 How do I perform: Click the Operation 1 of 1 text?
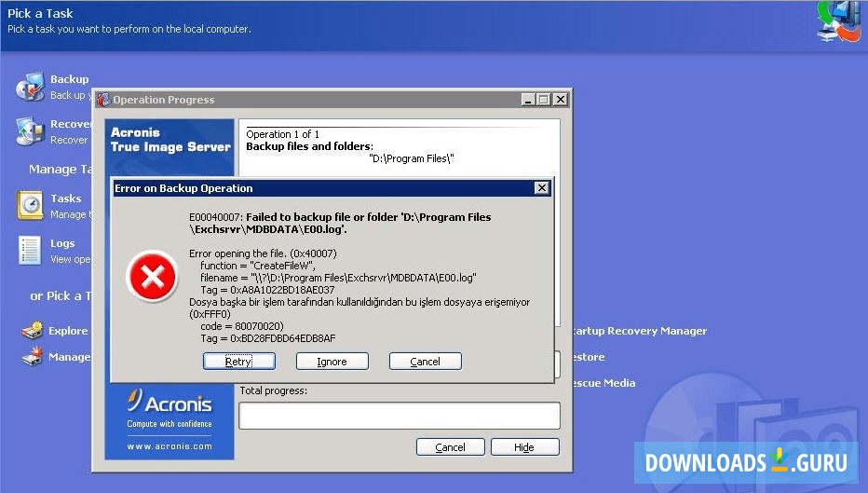point(283,134)
